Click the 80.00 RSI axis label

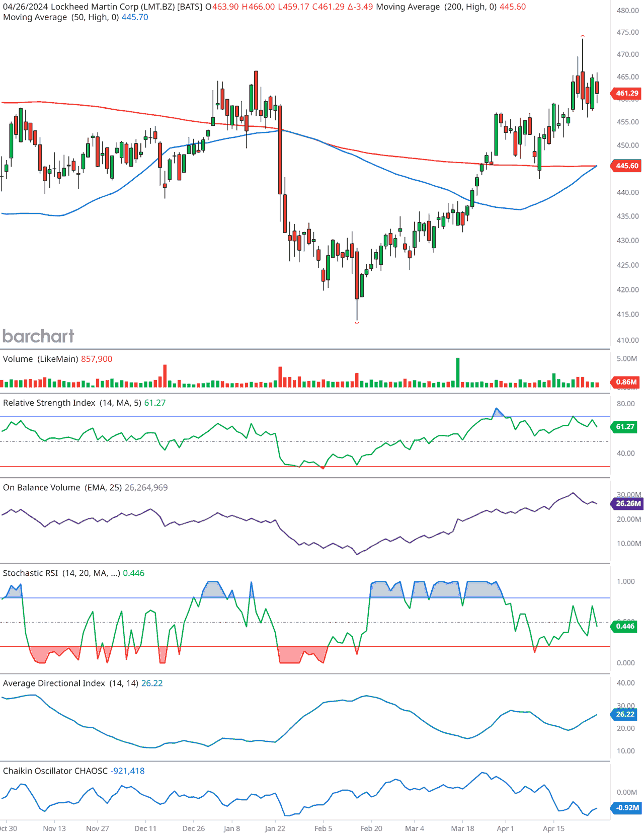626,404
